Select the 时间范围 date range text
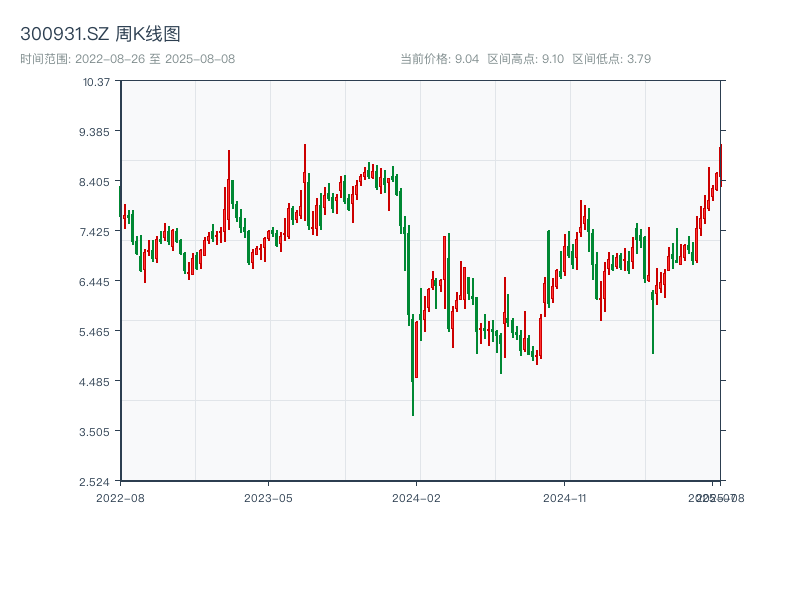Screen dimensions: 800x600 (127, 59)
